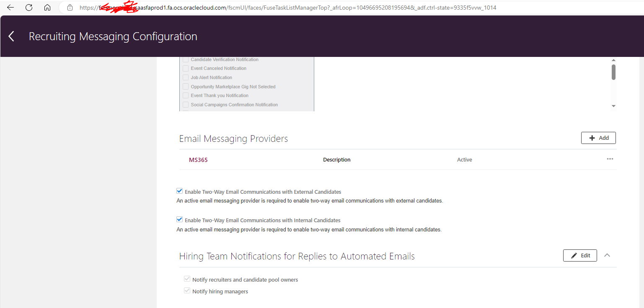Uncheck two-way email communications with external candidates
The image size is (644, 308).
(179, 191)
